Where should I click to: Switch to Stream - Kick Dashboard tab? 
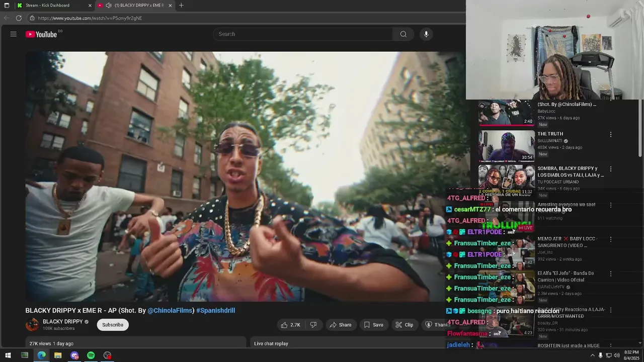pyautogui.click(x=53, y=6)
